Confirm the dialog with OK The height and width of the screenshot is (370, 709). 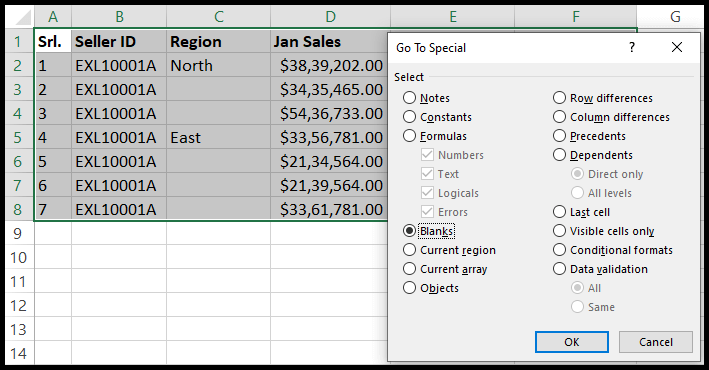tap(572, 342)
